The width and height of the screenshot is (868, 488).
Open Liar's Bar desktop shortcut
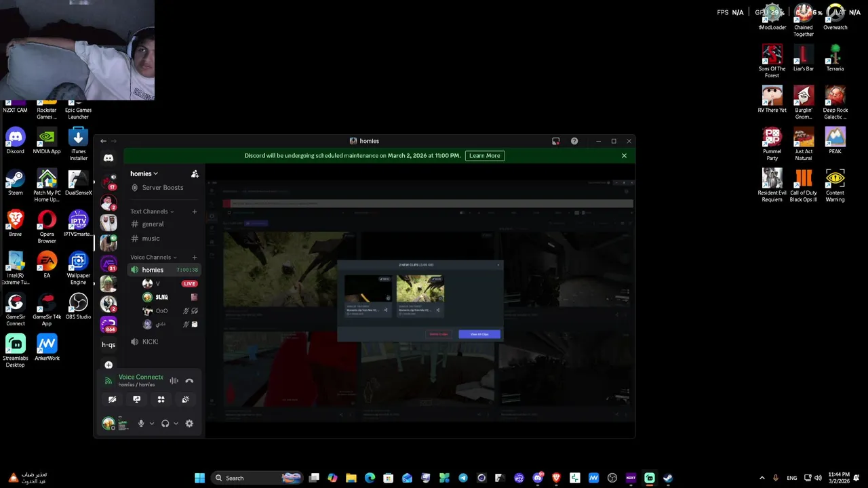click(x=804, y=58)
